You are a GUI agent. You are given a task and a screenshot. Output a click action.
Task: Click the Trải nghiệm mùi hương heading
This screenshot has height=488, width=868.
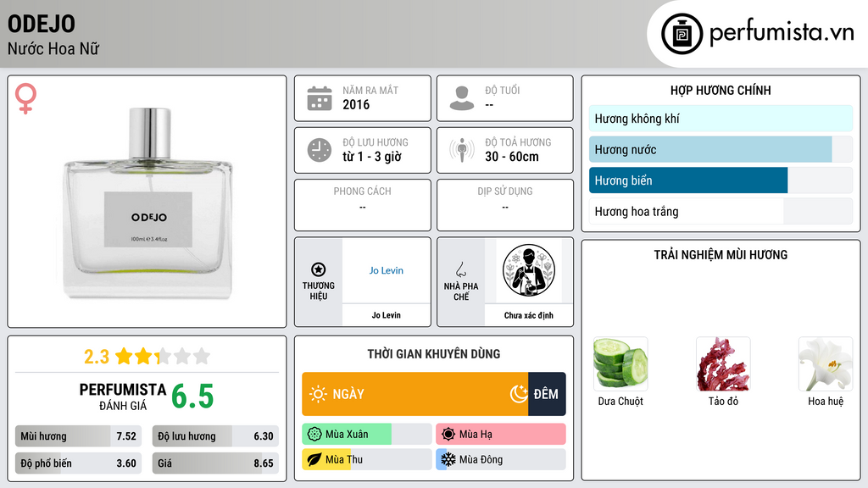click(721, 254)
